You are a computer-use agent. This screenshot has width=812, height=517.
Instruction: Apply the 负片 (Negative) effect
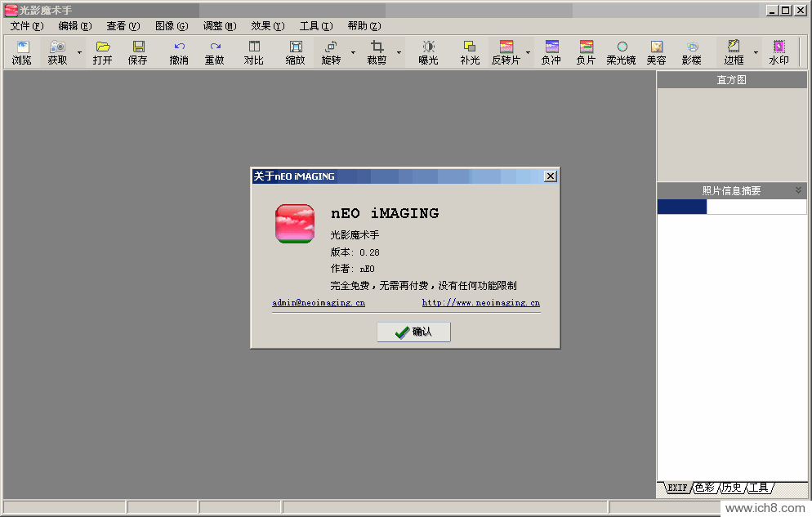587,53
